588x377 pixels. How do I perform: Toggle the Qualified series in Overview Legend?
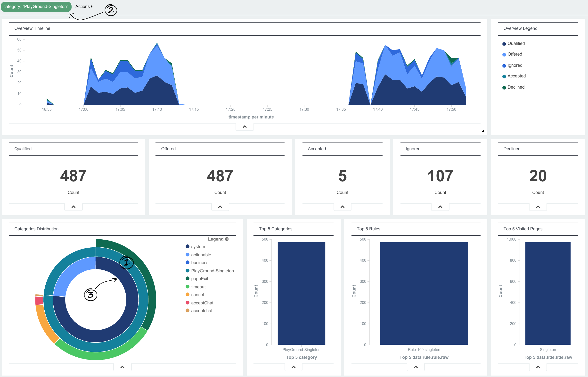[516, 44]
